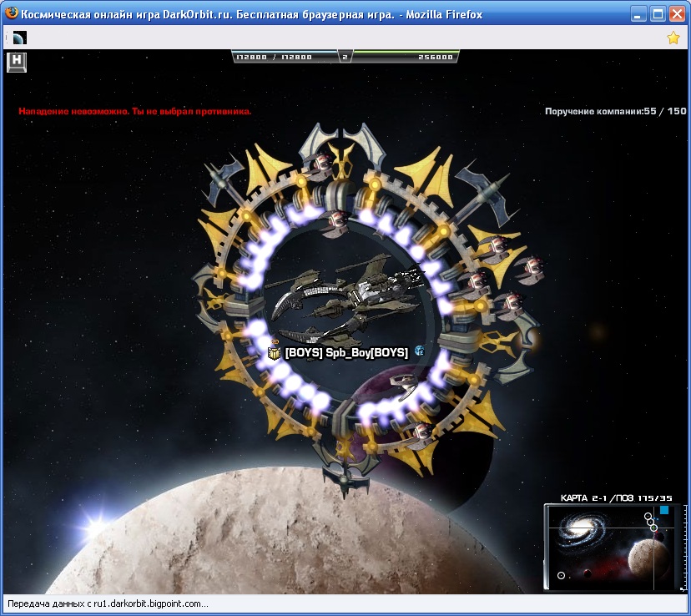Screen dimensions: 691x616
Task: Click the blue faction globe icon after [BOYS]
Action: (419, 351)
